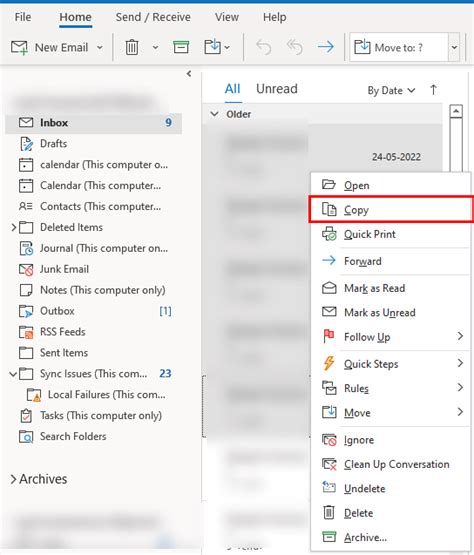Click the Tasks clipboard icon
The height and width of the screenshot is (555, 474).
pos(26,416)
